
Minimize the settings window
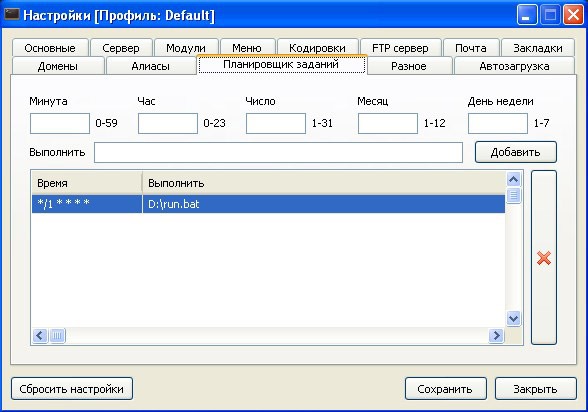pyautogui.click(x=526, y=15)
